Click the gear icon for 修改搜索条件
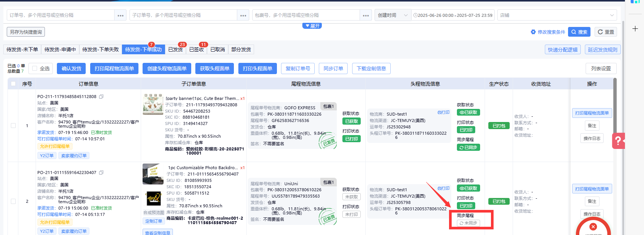The image size is (644, 235). (533, 32)
